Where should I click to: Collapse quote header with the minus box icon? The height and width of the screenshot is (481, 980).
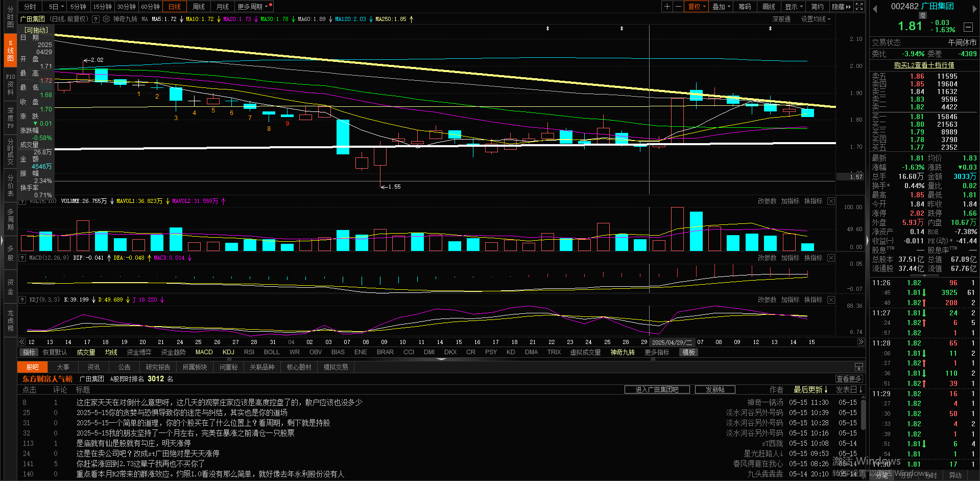tap(968, 27)
